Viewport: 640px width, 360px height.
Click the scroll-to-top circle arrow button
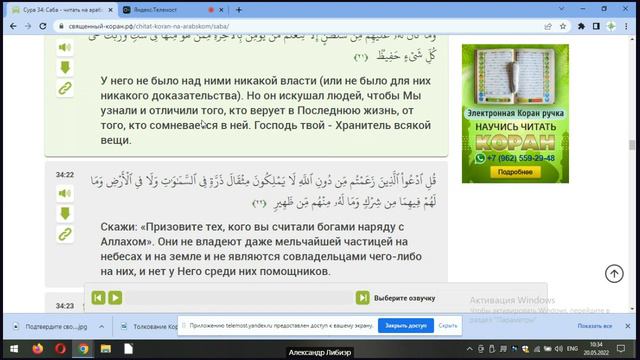click(614, 273)
